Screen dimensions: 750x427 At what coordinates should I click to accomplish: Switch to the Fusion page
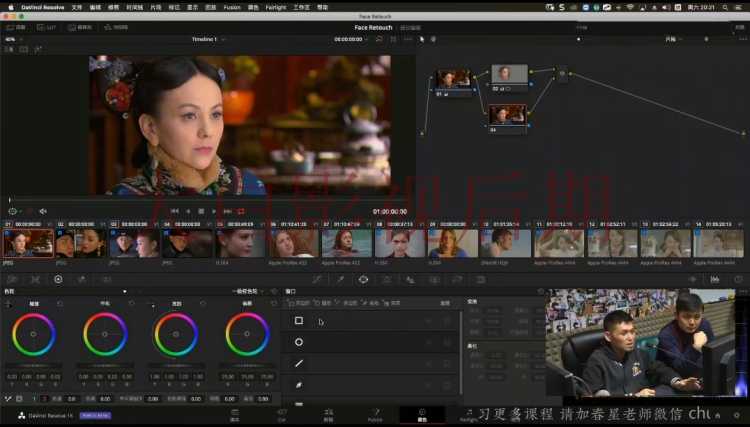pos(375,414)
